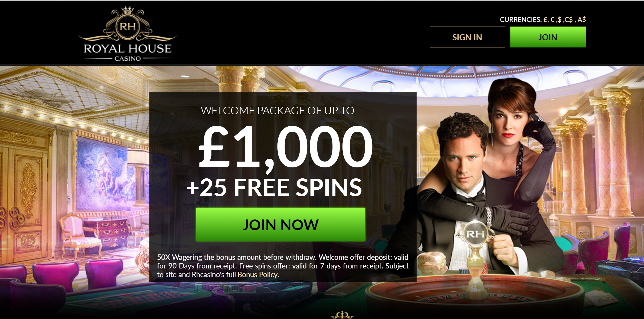Click the 50X Wagering terms paragraph

tap(283, 266)
